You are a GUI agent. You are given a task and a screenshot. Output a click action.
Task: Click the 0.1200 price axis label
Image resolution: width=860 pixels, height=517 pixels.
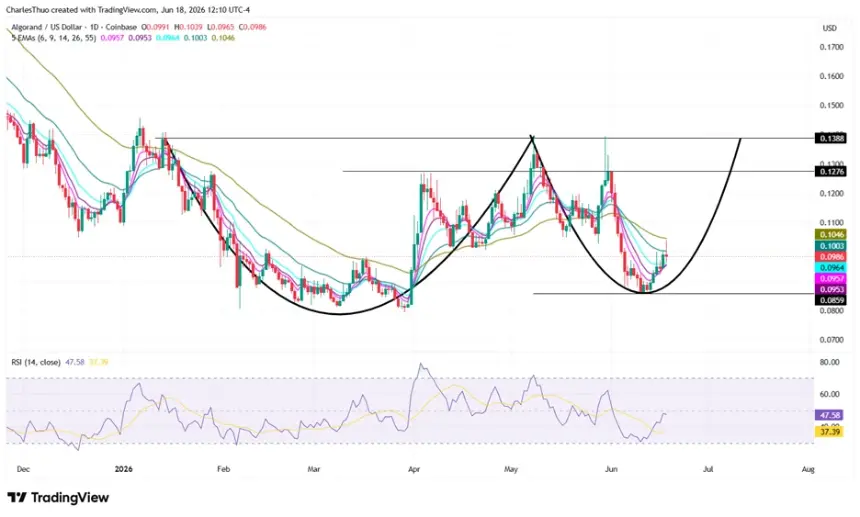831,194
